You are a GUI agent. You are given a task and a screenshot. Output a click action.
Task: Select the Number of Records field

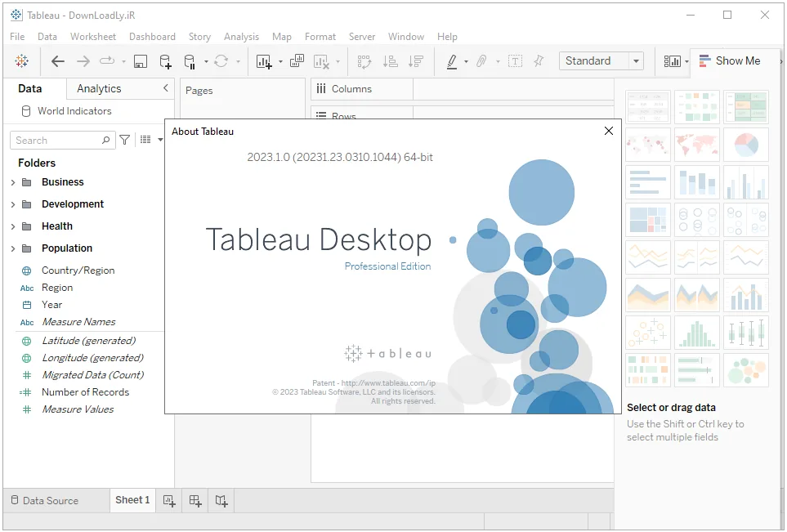tap(85, 392)
